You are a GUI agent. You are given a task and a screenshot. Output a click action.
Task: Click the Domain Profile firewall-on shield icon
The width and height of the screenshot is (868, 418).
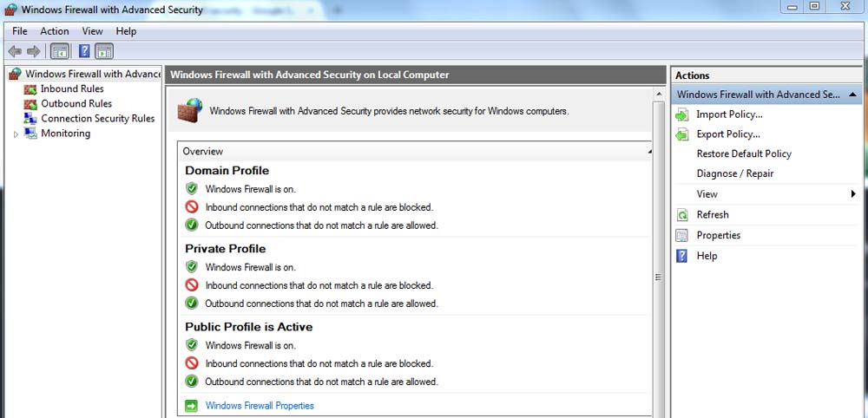(x=192, y=188)
